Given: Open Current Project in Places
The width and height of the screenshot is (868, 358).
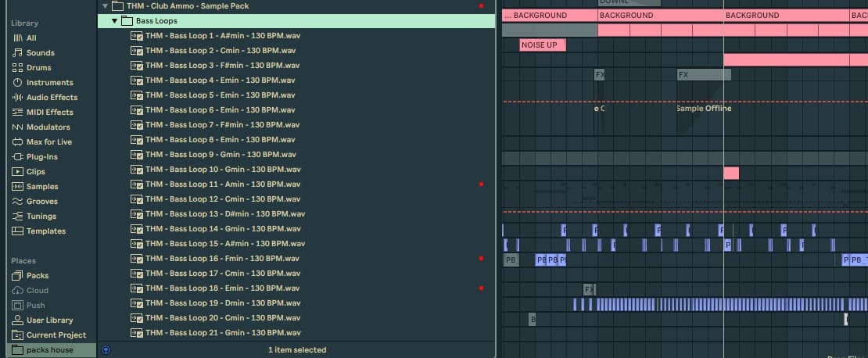Looking at the screenshot, I should [48, 335].
